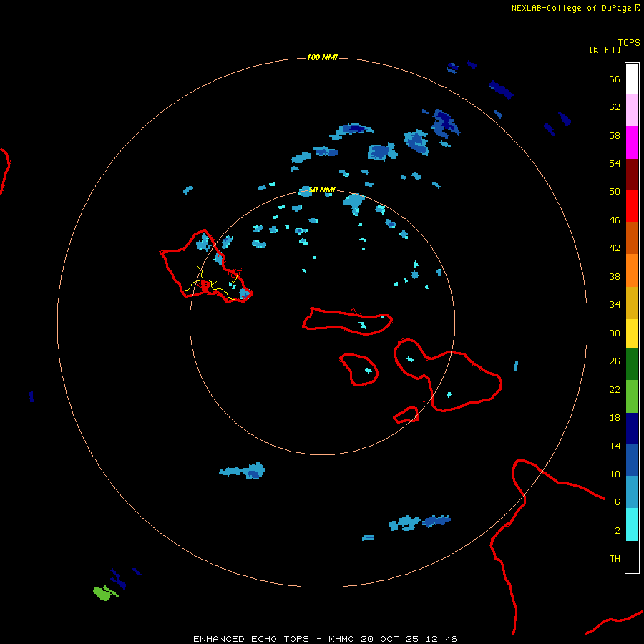Select the medium blue legend swatch
The height and width of the screenshot is (644, 644).
(x=632, y=460)
